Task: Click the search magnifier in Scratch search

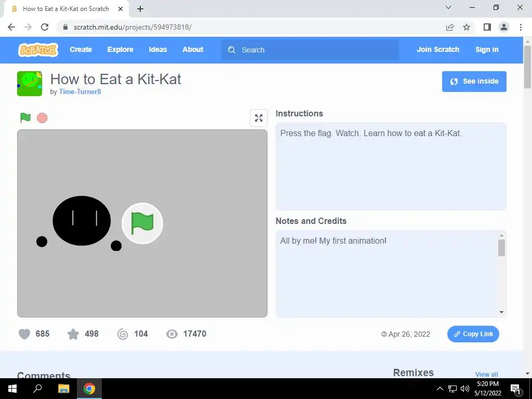Action: click(232, 50)
